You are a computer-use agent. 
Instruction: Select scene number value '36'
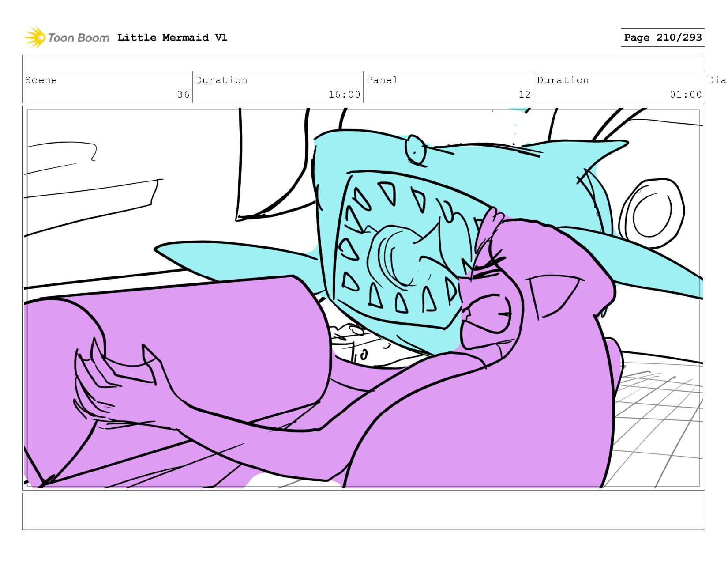pyautogui.click(x=184, y=94)
